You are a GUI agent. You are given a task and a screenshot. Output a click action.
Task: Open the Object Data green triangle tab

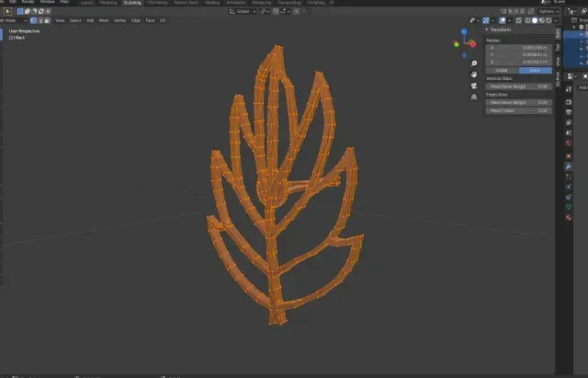(569, 207)
